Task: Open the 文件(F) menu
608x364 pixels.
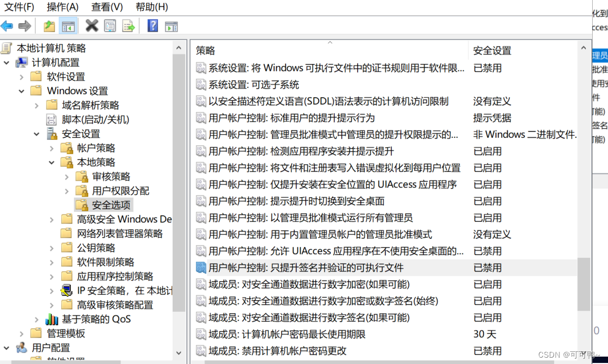Action: (x=19, y=7)
